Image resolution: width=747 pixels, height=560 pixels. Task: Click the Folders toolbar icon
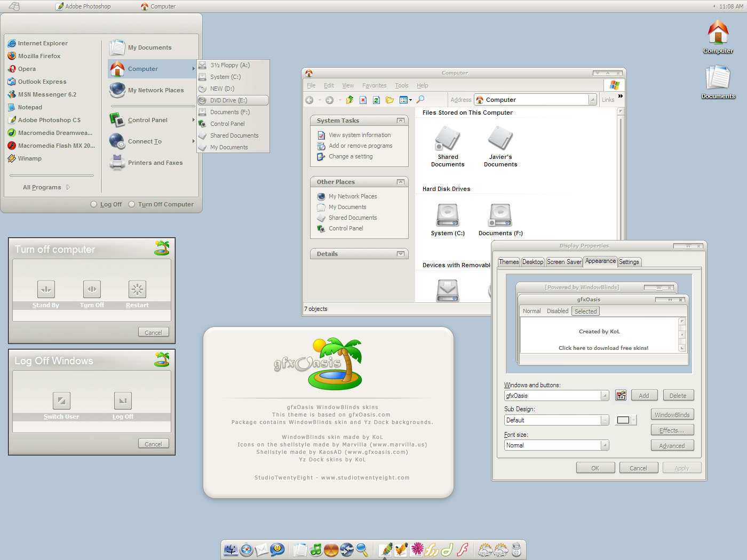point(390,100)
